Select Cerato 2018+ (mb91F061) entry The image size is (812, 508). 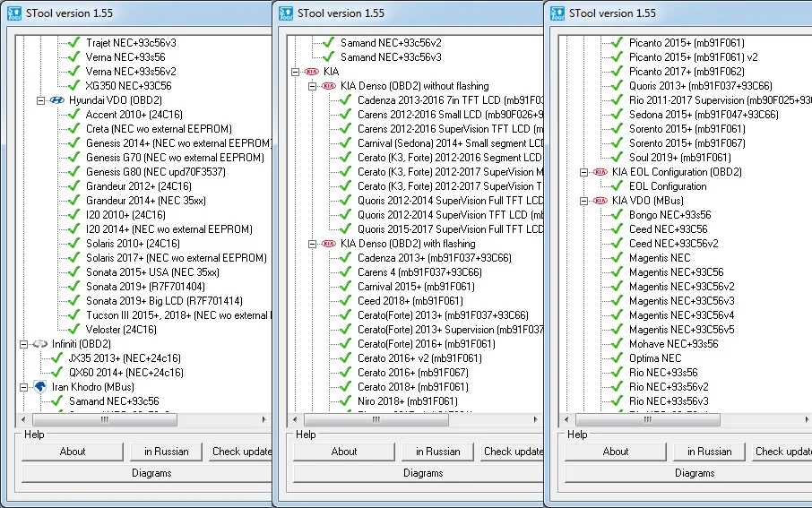click(x=413, y=387)
